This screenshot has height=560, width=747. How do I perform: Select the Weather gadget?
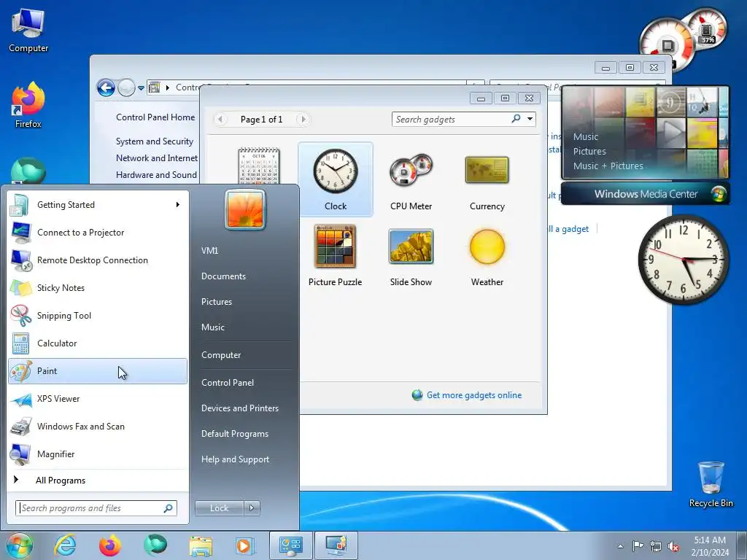point(487,256)
